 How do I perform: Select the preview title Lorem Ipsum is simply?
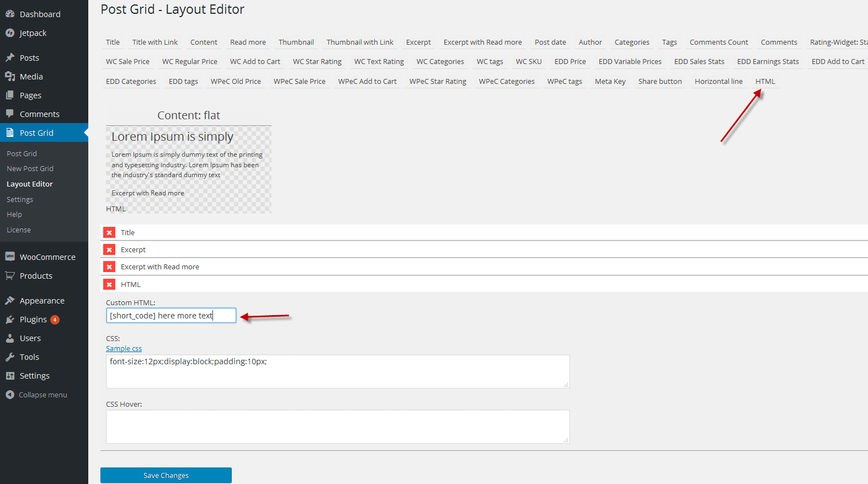pyautogui.click(x=172, y=136)
